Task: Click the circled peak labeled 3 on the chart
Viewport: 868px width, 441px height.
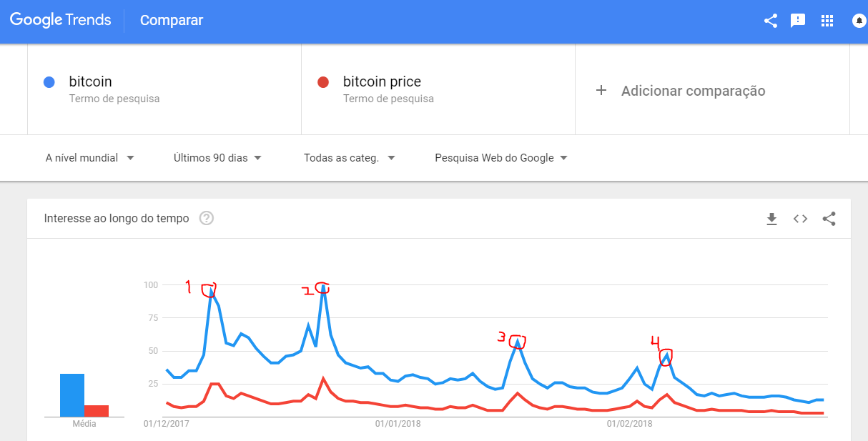Action: click(x=517, y=343)
